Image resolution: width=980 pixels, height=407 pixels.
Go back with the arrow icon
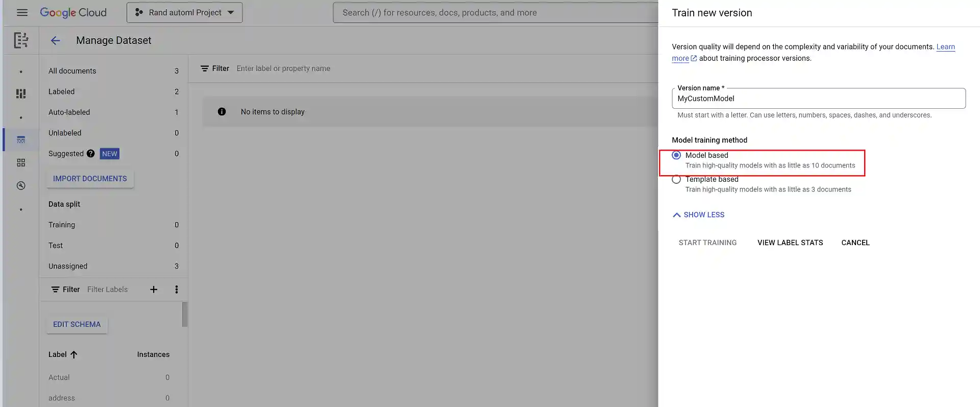click(x=55, y=40)
